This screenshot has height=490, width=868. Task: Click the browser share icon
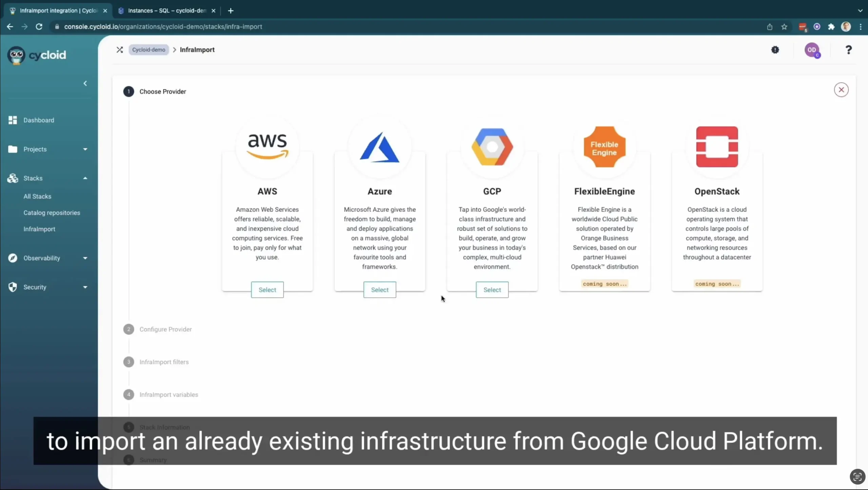point(770,27)
